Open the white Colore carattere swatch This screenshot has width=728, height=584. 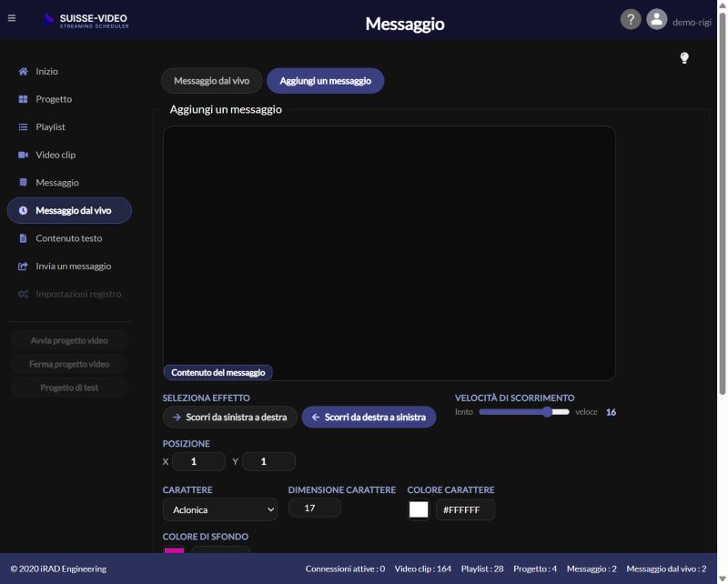[x=419, y=509]
